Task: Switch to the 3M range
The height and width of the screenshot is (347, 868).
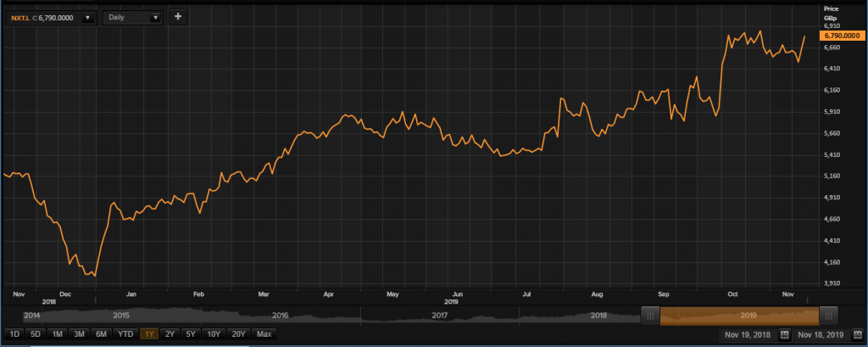Action: [x=79, y=334]
